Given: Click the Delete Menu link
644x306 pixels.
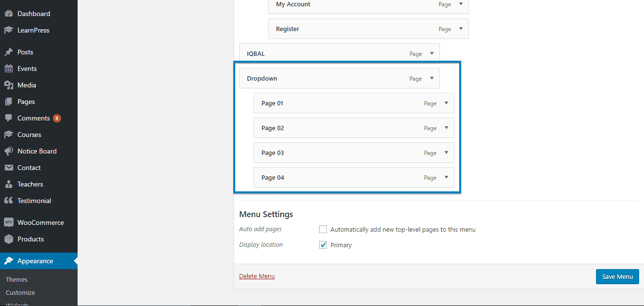Looking at the screenshot, I should [257, 276].
